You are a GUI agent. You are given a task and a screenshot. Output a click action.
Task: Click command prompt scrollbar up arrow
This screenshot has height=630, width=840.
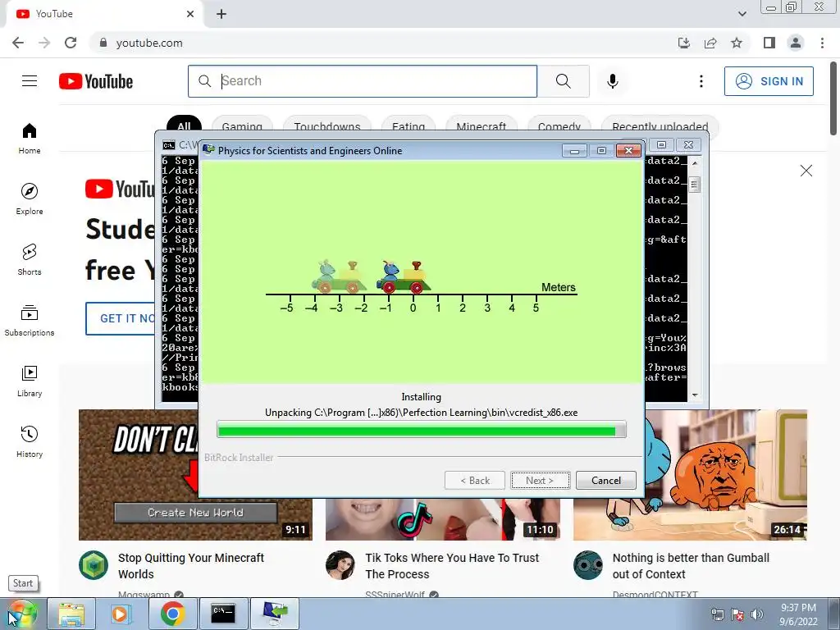coord(694,162)
